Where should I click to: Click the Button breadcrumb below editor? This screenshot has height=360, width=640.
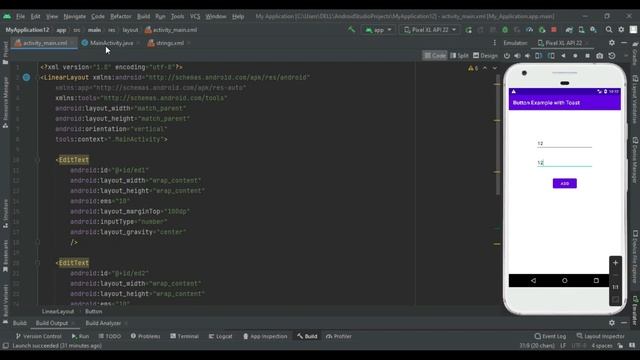(93, 311)
